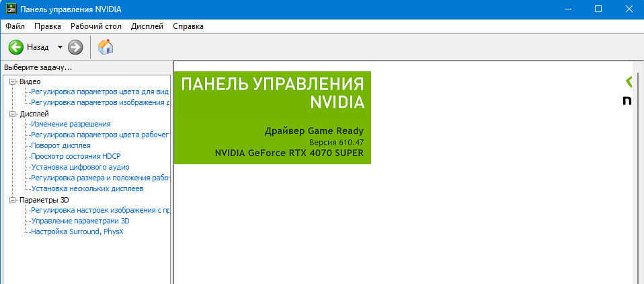
Task: Click the Версия 610.47 text
Action: pos(336,142)
